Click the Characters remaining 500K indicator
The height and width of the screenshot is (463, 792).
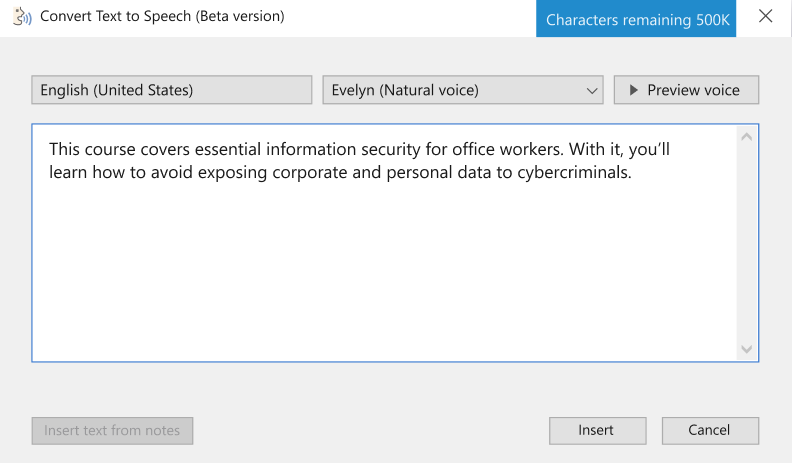pyautogui.click(x=636, y=19)
